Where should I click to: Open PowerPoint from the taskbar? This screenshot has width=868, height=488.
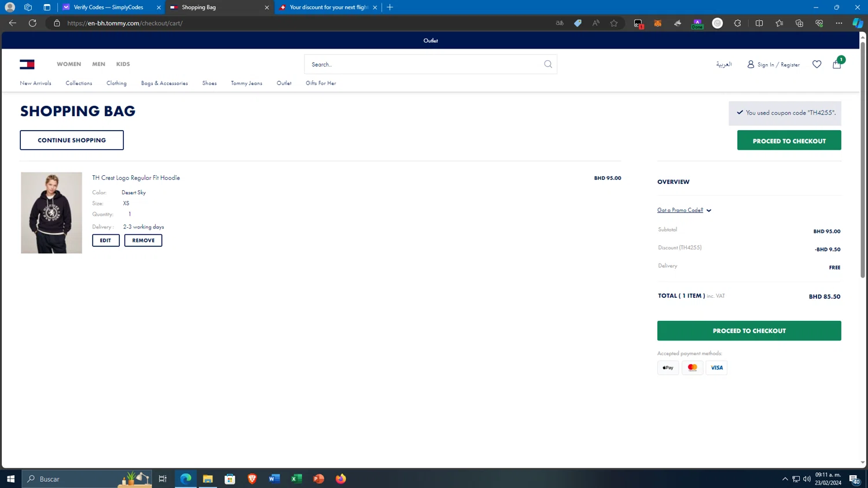pos(319,479)
